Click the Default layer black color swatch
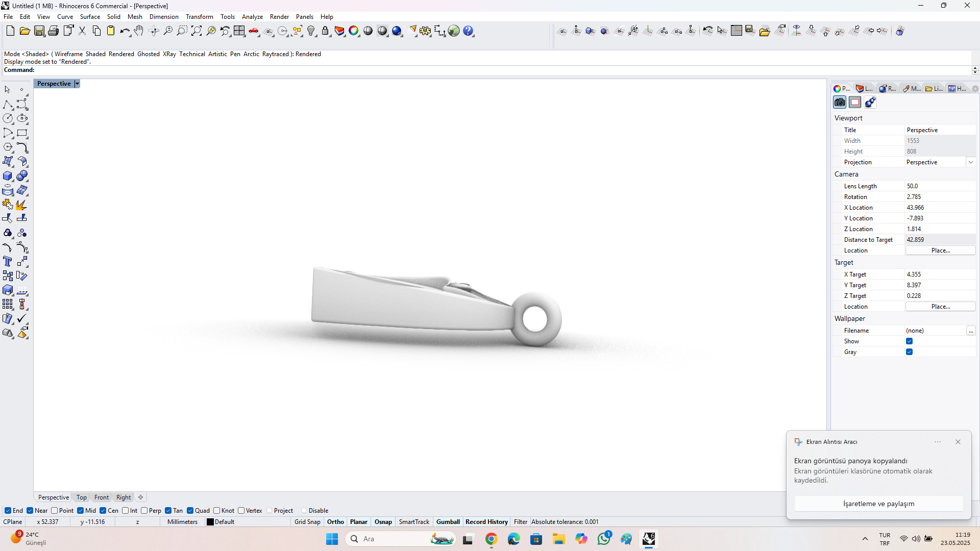Viewport: 980px width, 551px height. (210, 522)
